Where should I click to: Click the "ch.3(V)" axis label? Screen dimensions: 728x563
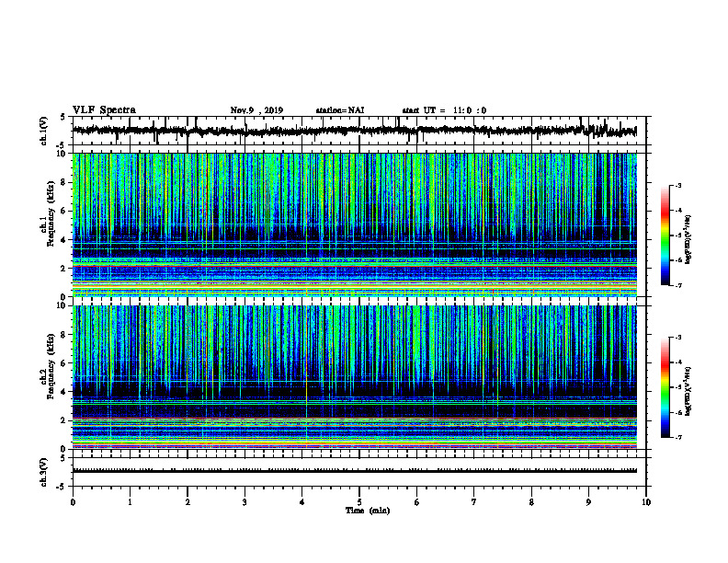(44, 472)
